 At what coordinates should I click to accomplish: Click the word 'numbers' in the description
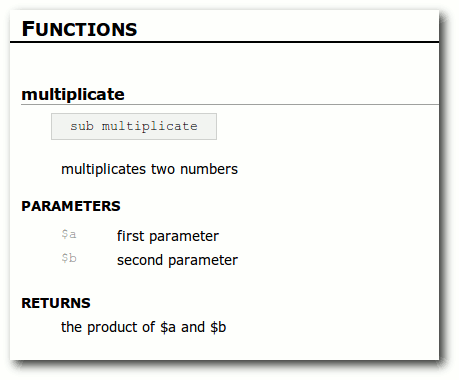coord(209,169)
